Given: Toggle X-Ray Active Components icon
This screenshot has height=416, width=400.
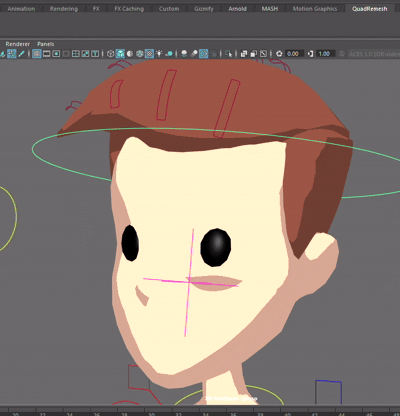Looking at the screenshot, I should pos(254,54).
